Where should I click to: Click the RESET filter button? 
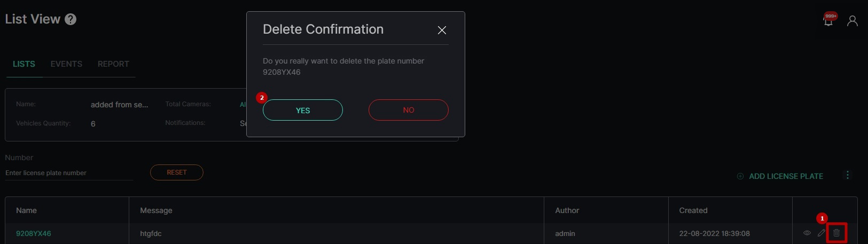tap(177, 172)
